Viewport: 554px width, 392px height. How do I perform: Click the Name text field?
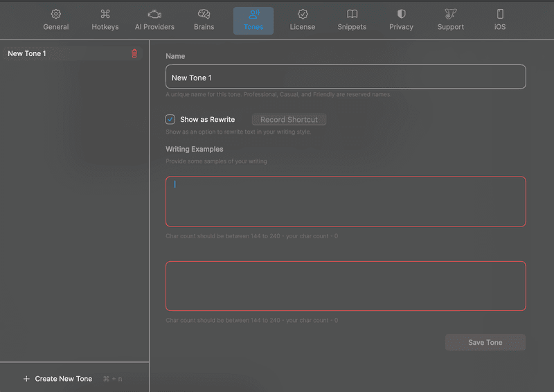point(346,78)
